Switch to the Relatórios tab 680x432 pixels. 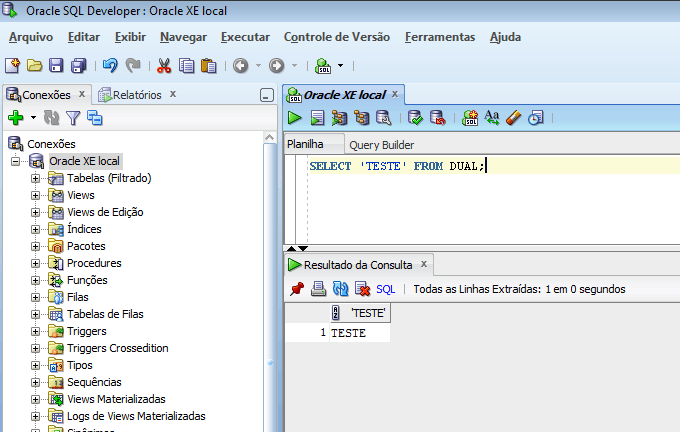(x=137, y=95)
